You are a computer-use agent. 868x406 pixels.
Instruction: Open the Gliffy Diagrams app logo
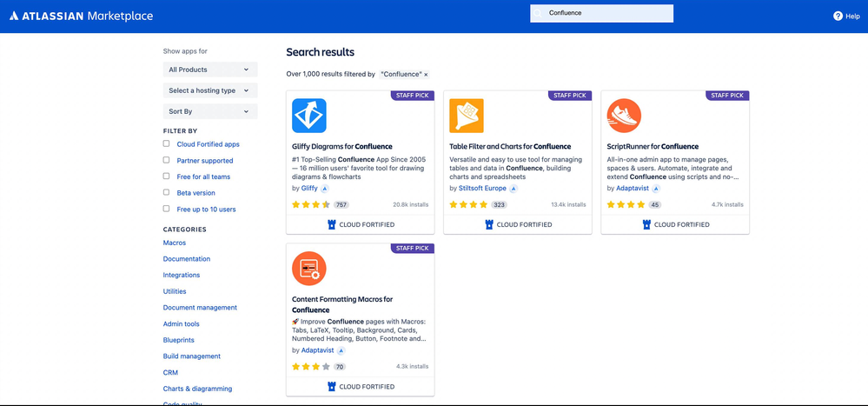(309, 116)
